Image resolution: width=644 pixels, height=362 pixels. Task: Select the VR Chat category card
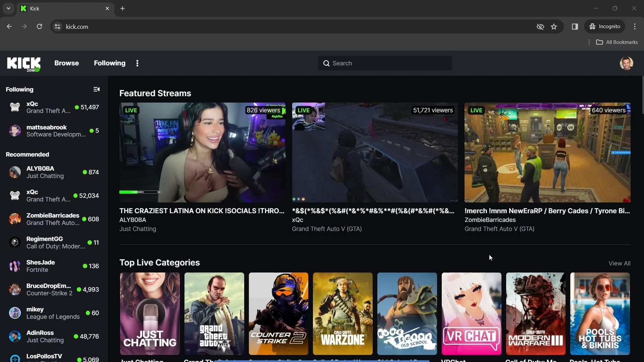click(471, 313)
